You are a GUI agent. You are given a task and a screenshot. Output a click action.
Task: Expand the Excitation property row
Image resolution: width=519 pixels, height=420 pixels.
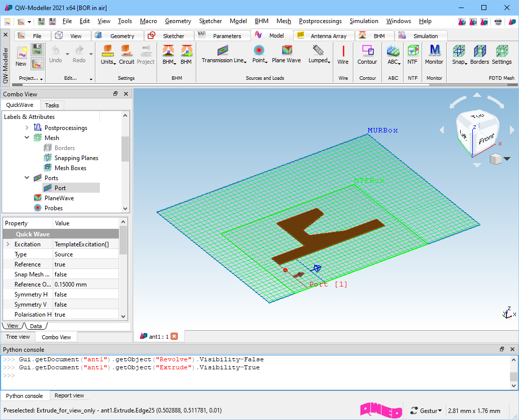(x=8, y=244)
